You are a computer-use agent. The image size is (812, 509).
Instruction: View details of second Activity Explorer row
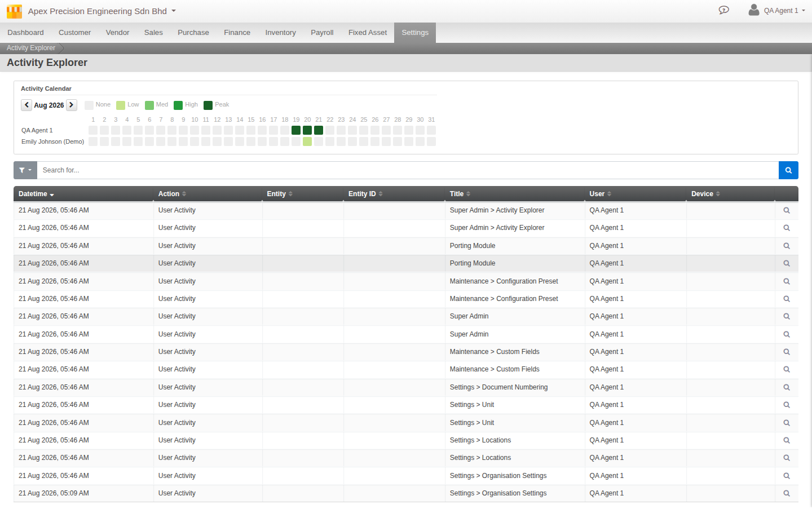tap(787, 228)
